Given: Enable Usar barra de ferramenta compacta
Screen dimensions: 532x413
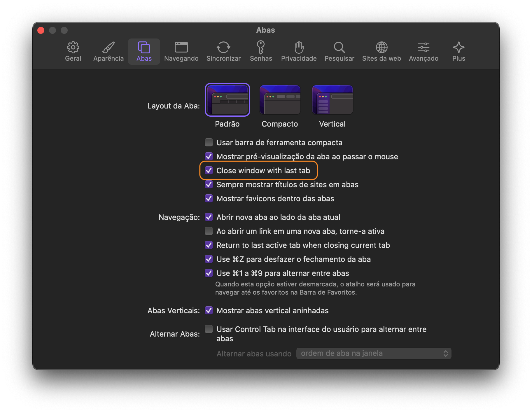Looking at the screenshot, I should coord(209,142).
